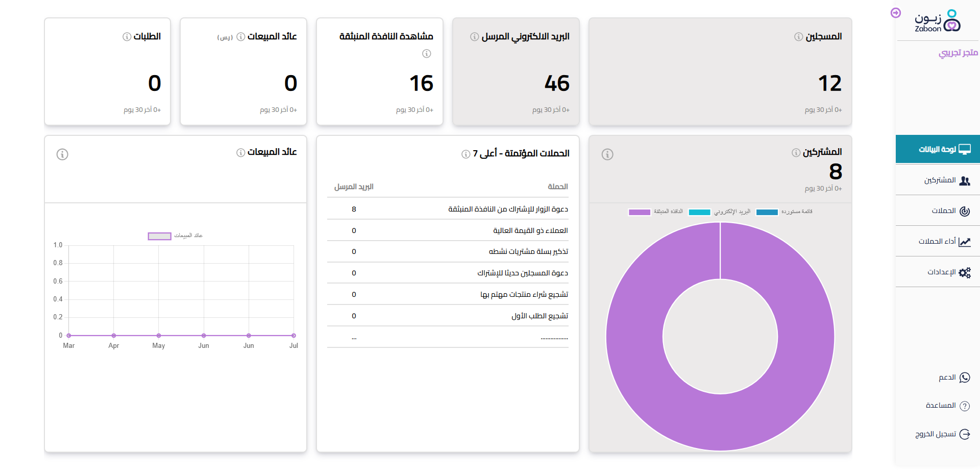The height and width of the screenshot is (470, 980).
Task: Click info icon next to المسجلين title
Action: pos(798,37)
